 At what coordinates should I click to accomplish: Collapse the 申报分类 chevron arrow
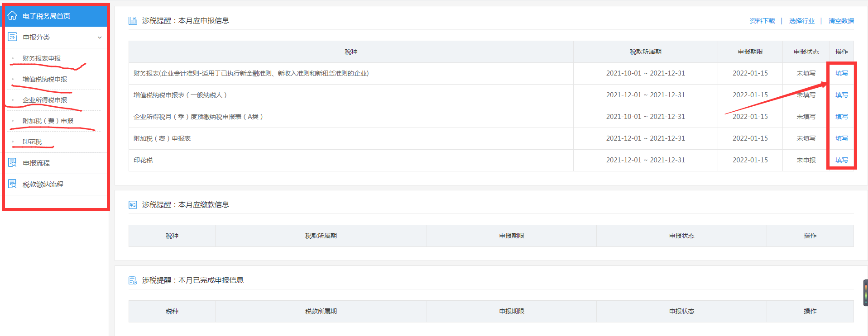pyautogui.click(x=100, y=38)
